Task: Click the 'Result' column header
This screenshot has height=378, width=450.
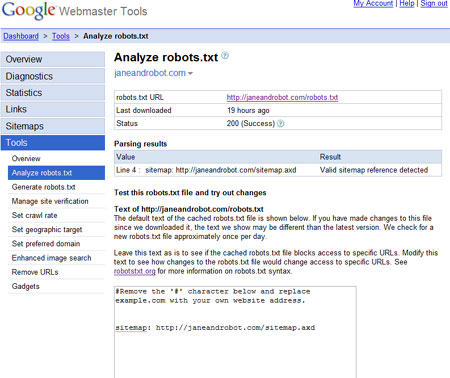Action: [330, 157]
